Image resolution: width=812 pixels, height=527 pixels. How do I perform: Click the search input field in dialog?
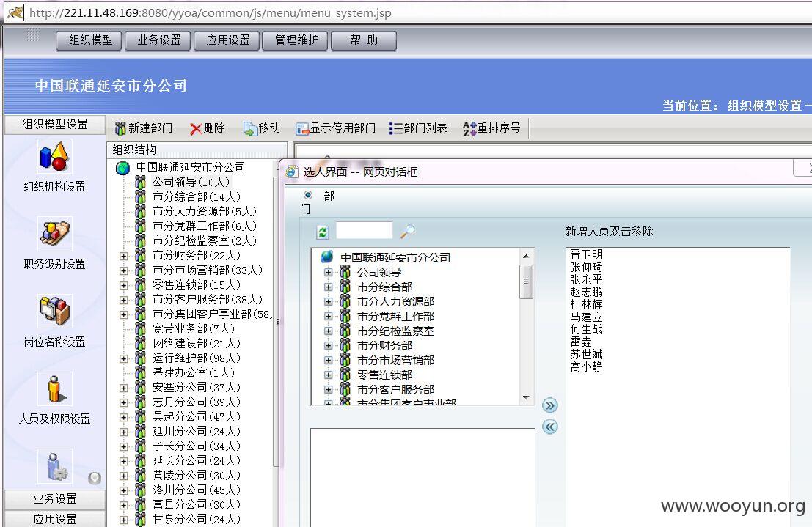pos(364,230)
